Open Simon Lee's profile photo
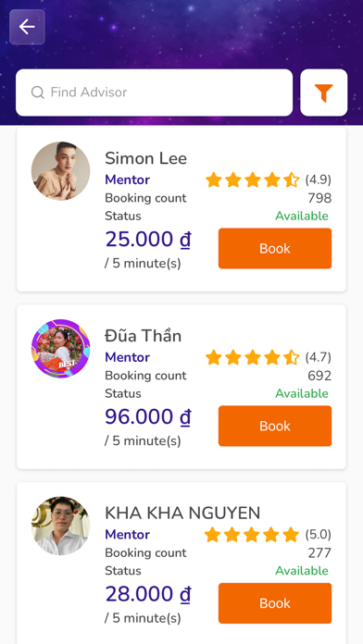363x644 pixels. 60,171
